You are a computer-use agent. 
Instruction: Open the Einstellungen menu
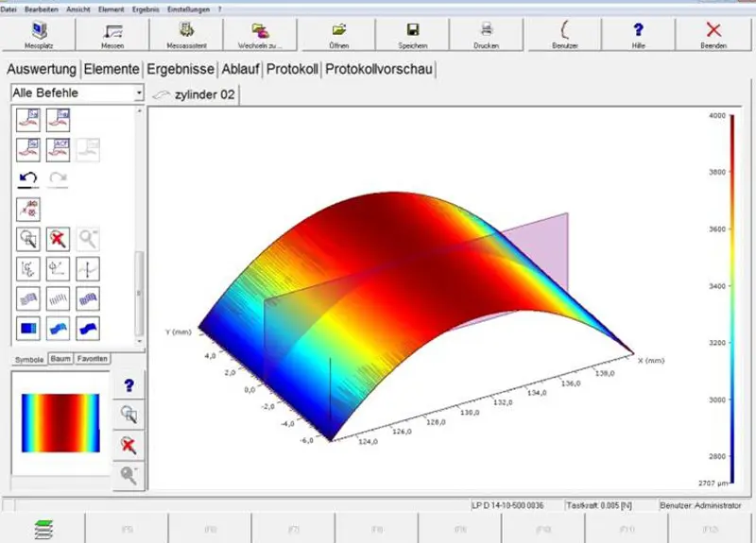point(187,8)
